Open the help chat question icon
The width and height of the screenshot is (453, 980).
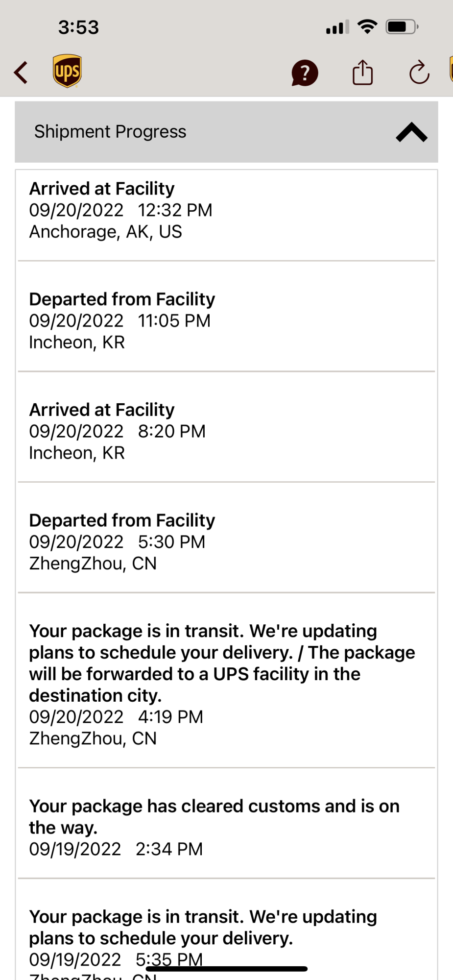[305, 73]
